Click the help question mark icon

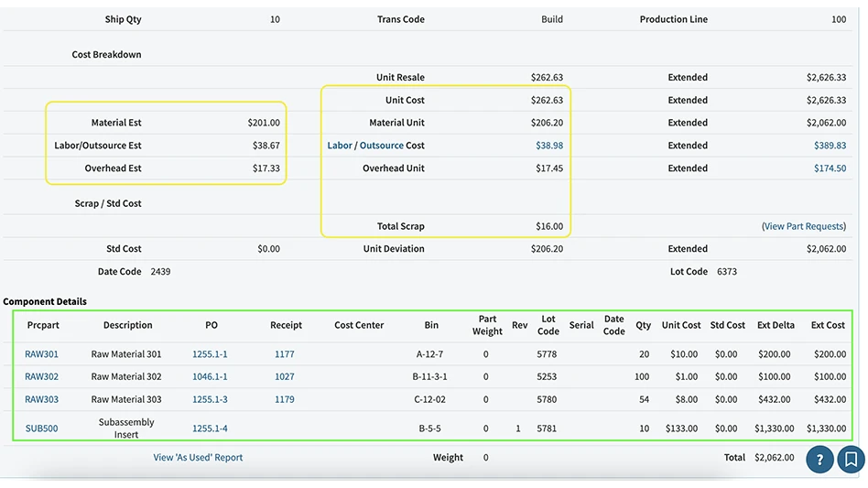(x=820, y=459)
